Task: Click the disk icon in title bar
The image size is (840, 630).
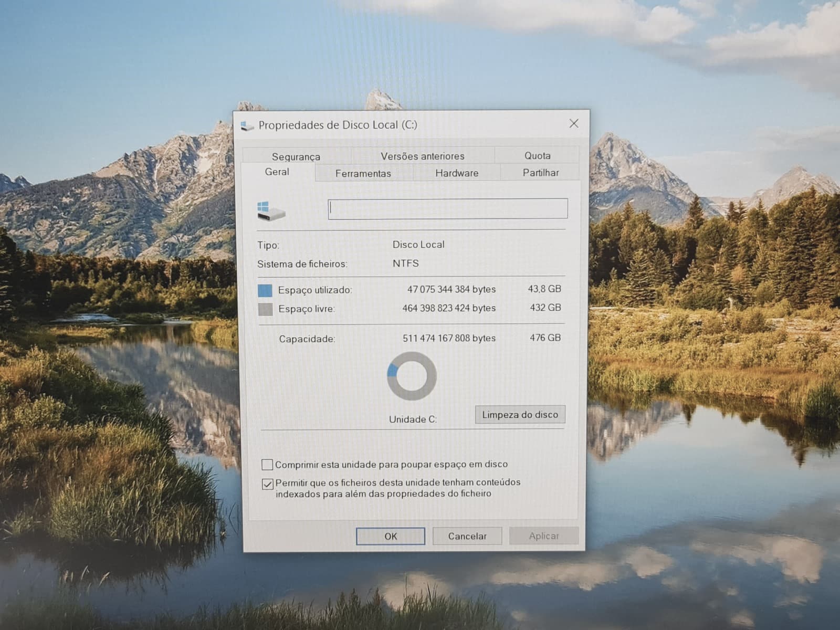Action: (x=247, y=125)
